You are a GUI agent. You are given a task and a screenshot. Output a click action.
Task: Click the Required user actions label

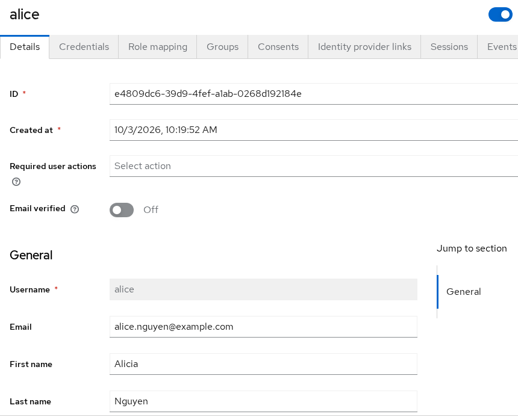pyautogui.click(x=53, y=166)
